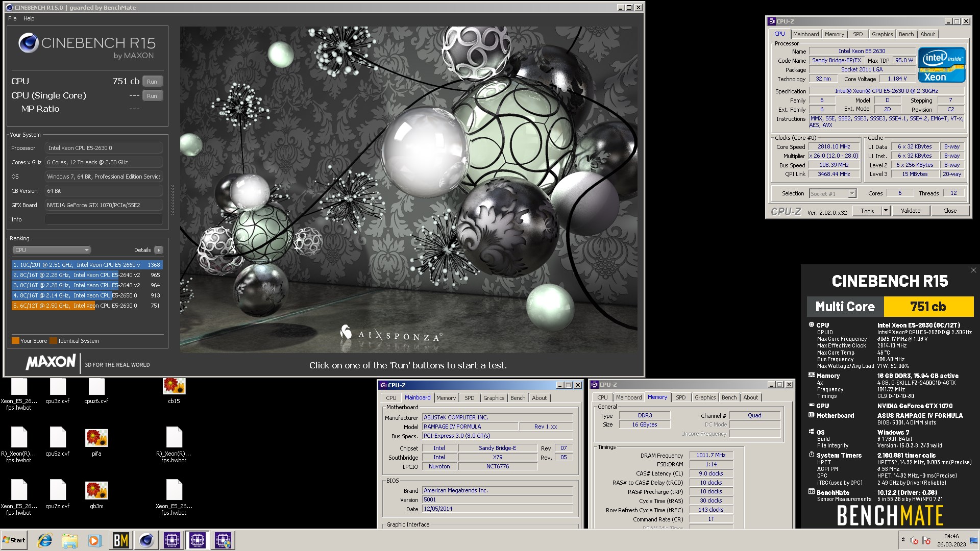Image resolution: width=980 pixels, height=551 pixels.
Task: Activate the first CPU-Z taskbar icon
Action: (172, 540)
